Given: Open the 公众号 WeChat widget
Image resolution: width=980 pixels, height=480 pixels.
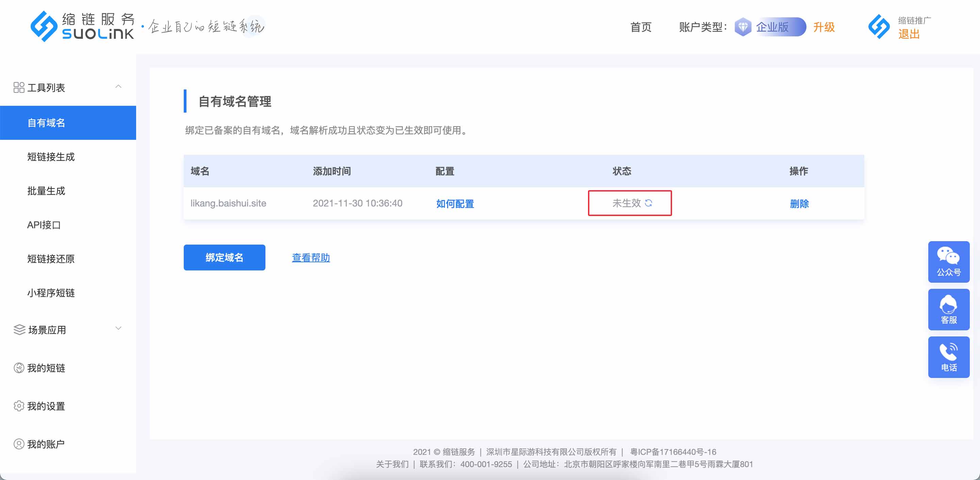Looking at the screenshot, I should click(948, 262).
